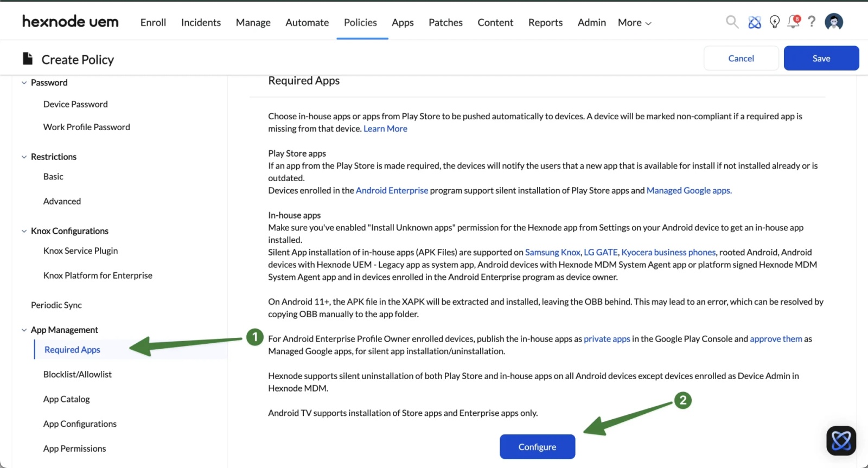The image size is (868, 468).
Task: Collapse the Password section chevron
Action: 24,83
